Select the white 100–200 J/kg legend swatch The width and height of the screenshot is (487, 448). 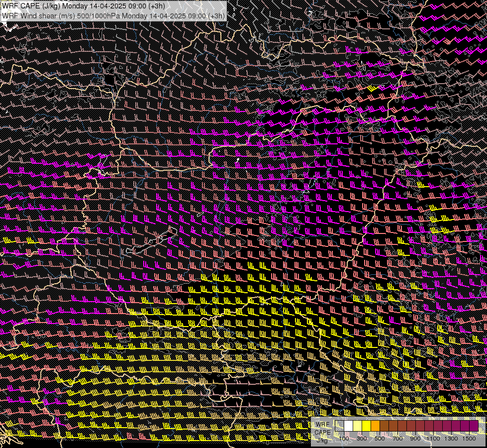tap(349, 426)
